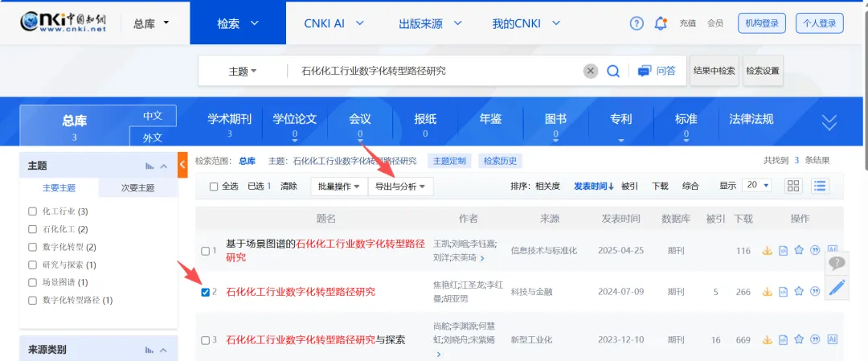The height and width of the screenshot is (361, 868).
Task: Open floating pencil note tool
Action: click(x=837, y=287)
